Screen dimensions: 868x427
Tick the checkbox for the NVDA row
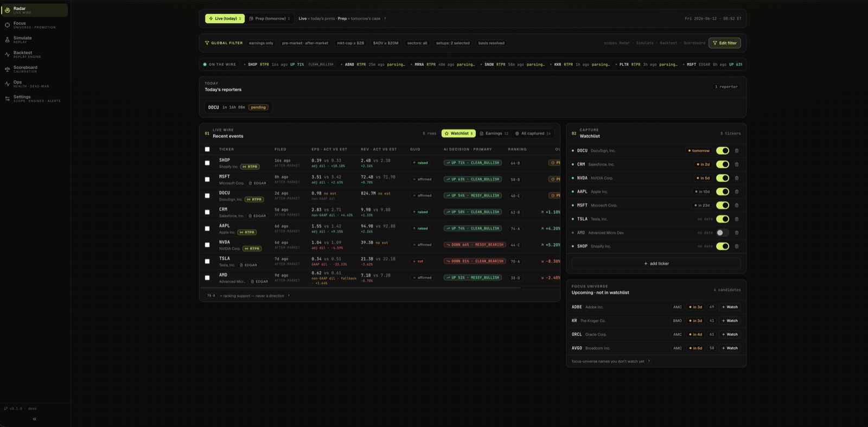pos(207,245)
